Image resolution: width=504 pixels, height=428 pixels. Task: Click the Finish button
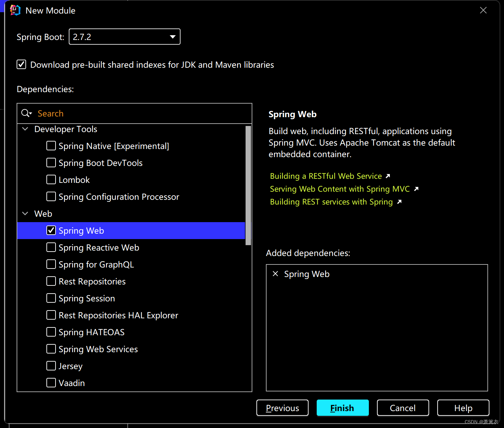[343, 408]
